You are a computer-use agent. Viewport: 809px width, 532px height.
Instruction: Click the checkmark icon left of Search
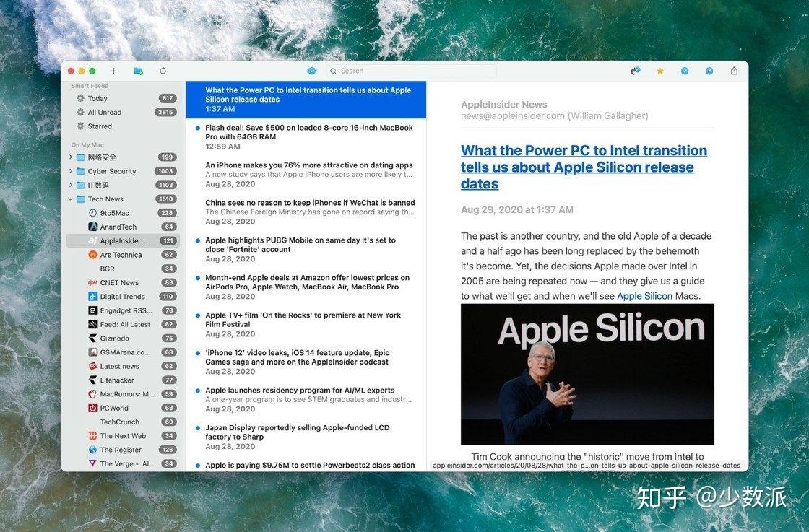click(x=311, y=71)
